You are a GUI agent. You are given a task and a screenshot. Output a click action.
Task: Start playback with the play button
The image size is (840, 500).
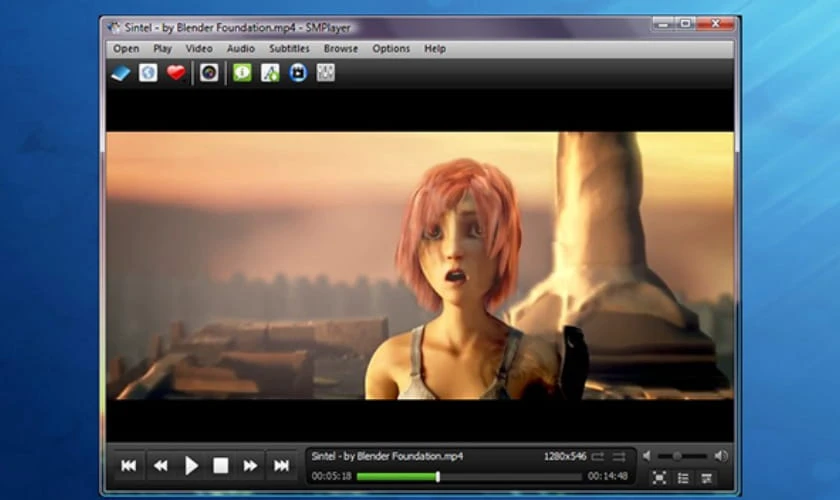[191, 466]
